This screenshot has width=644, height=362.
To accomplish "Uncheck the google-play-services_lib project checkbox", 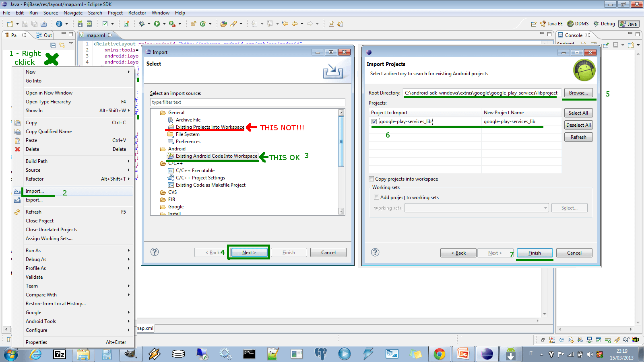I will click(374, 121).
